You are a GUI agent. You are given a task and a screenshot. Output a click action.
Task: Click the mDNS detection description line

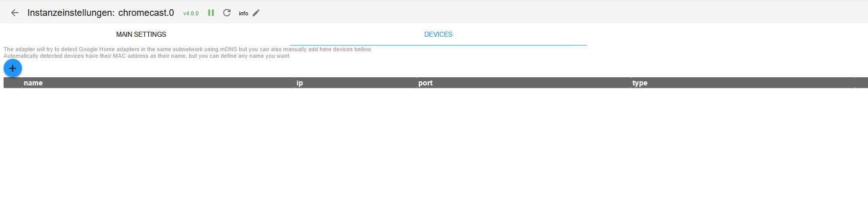click(188, 49)
